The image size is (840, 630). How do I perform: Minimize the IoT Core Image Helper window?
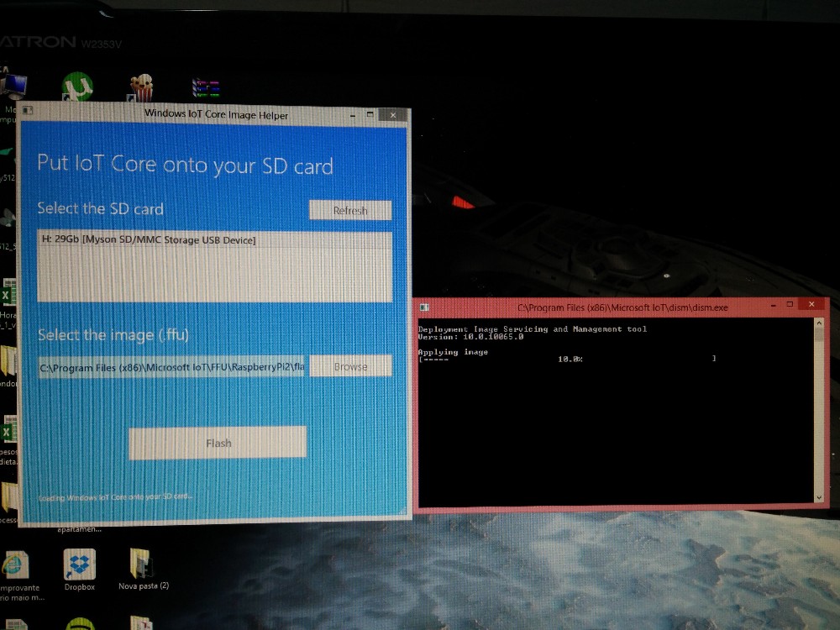pos(353,115)
